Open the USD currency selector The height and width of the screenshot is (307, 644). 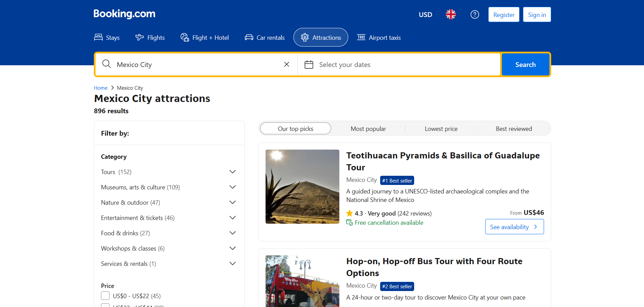425,15
